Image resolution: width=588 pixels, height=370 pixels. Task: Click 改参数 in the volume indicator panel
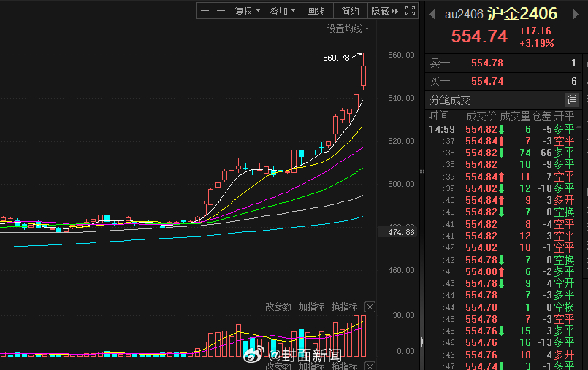(x=278, y=307)
